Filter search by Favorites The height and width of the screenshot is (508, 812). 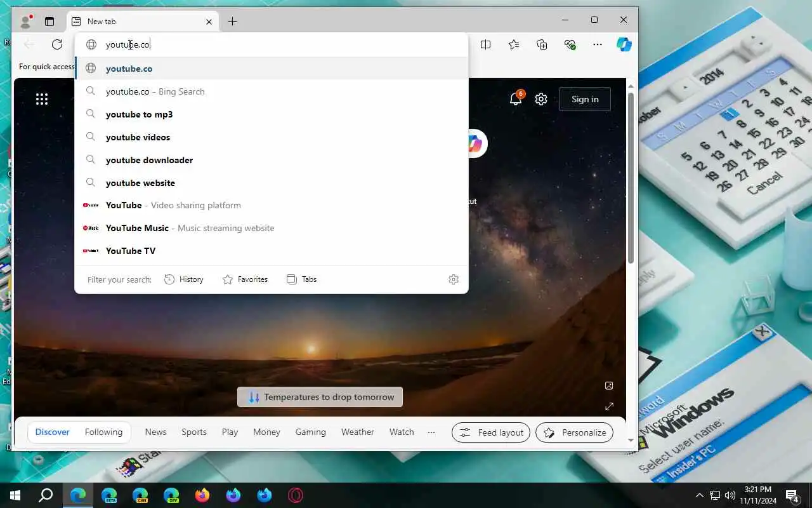[x=246, y=279]
